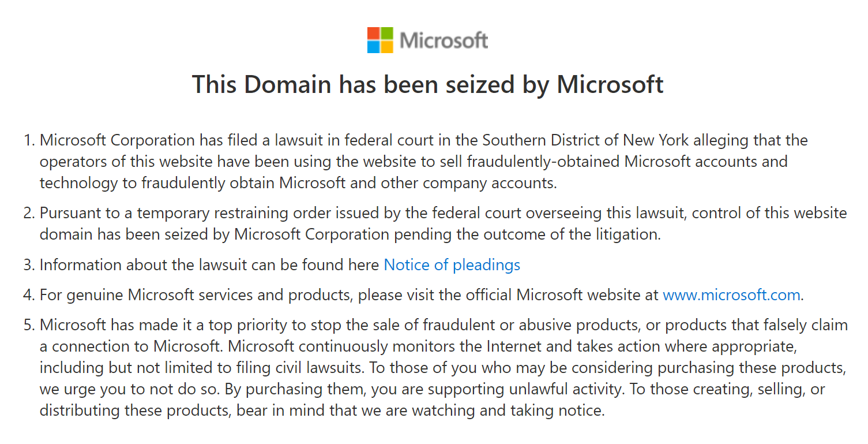Click the "This Domain has been seized" heading
This screenshot has height=444, width=868.
(427, 84)
